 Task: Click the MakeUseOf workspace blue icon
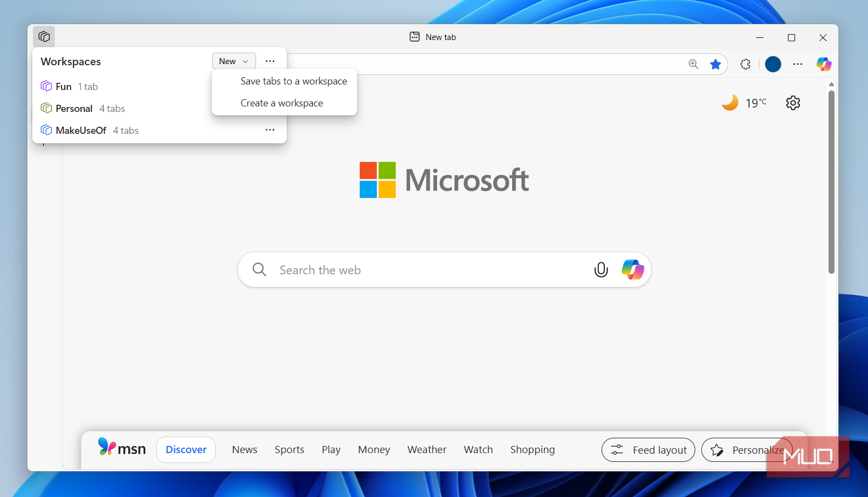pos(46,130)
